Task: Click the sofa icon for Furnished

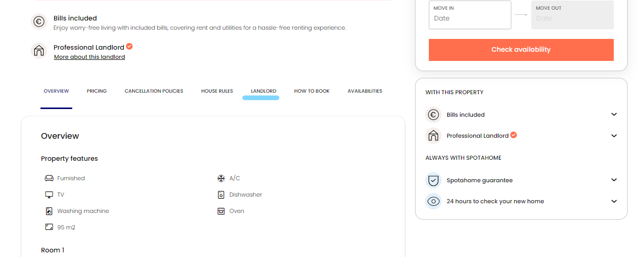Action: click(x=49, y=178)
